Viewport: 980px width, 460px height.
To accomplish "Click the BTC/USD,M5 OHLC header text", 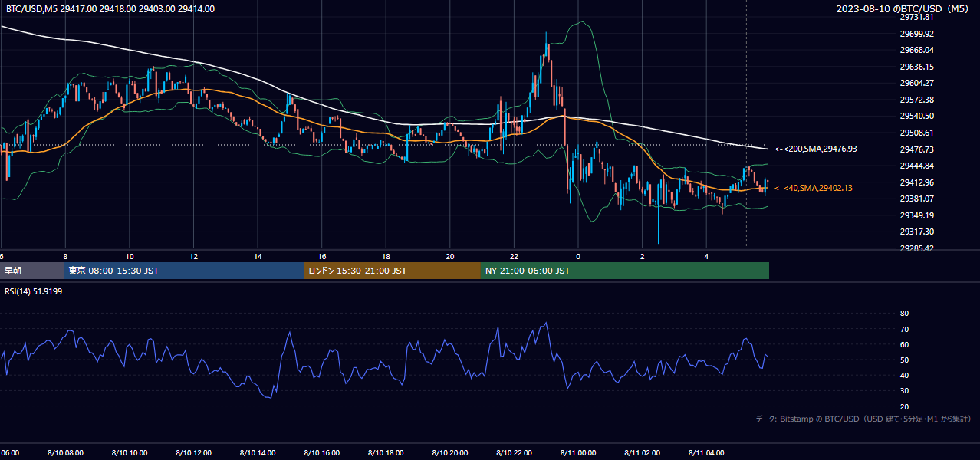I will coord(110,9).
